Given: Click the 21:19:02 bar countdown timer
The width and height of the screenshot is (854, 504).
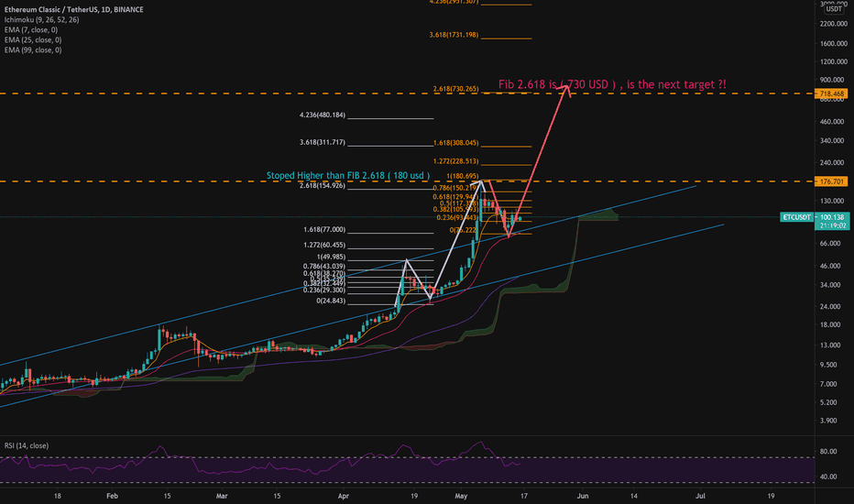Looking at the screenshot, I should (x=832, y=225).
